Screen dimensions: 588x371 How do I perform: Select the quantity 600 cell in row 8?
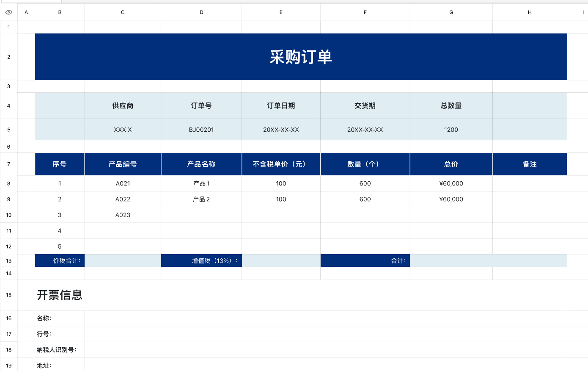pyautogui.click(x=365, y=183)
